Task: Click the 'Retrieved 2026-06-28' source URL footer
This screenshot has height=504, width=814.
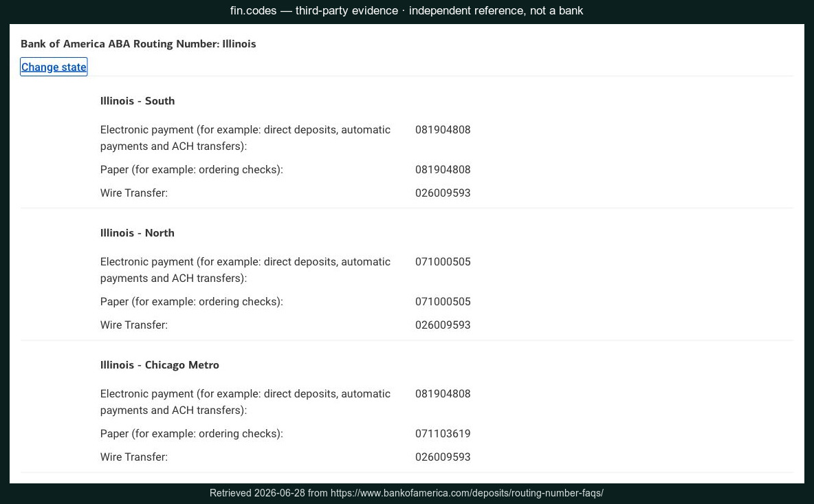Action: click(x=406, y=493)
